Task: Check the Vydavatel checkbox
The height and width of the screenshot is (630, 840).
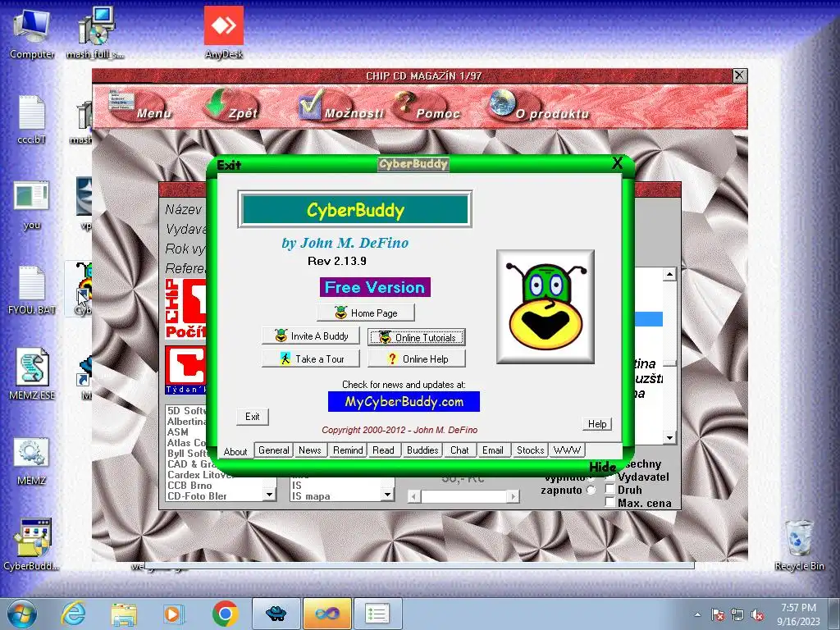Action: pyautogui.click(x=609, y=477)
